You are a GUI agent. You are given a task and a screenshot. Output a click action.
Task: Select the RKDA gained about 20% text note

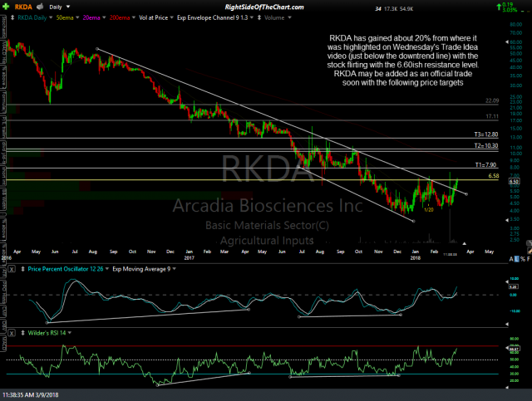(402, 61)
